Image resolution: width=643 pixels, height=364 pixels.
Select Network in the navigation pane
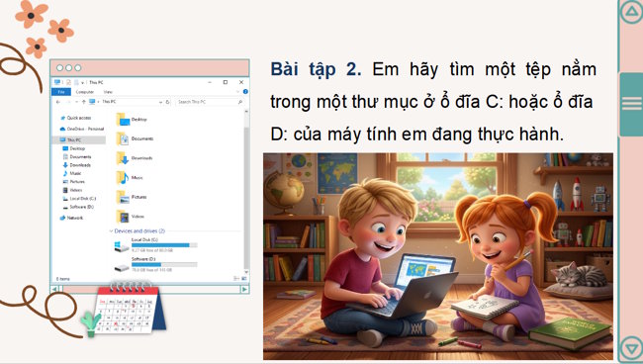71,218
